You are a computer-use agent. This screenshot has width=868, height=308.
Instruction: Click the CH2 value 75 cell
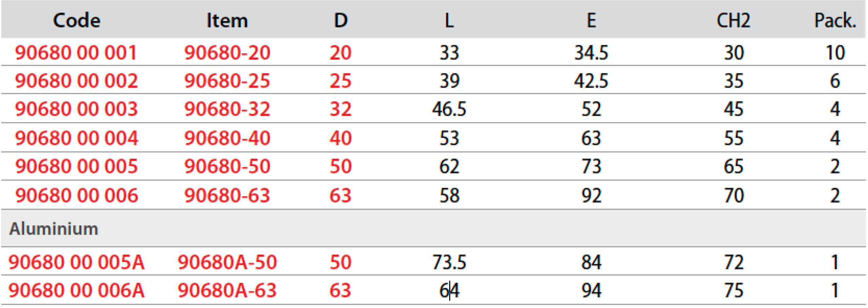pos(733,290)
